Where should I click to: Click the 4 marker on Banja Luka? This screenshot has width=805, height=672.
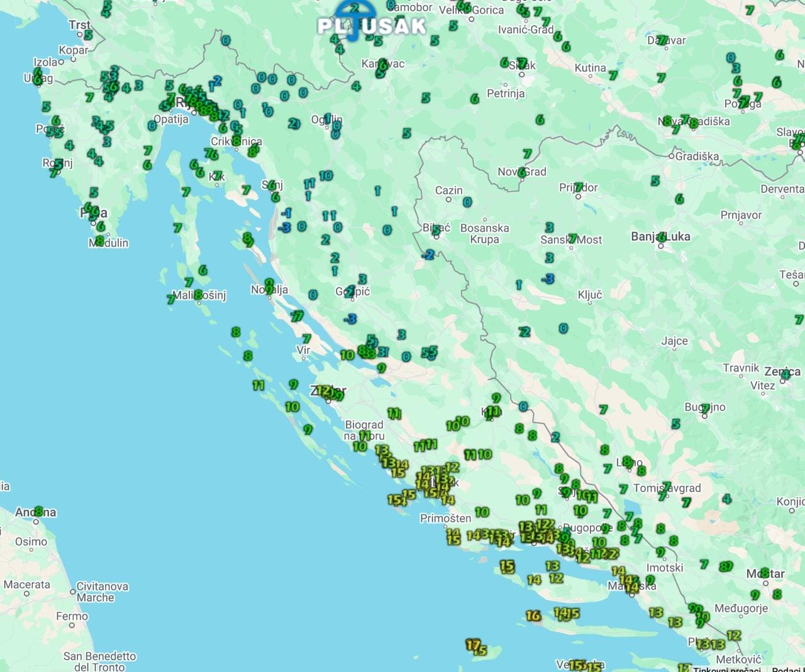[x=662, y=238]
